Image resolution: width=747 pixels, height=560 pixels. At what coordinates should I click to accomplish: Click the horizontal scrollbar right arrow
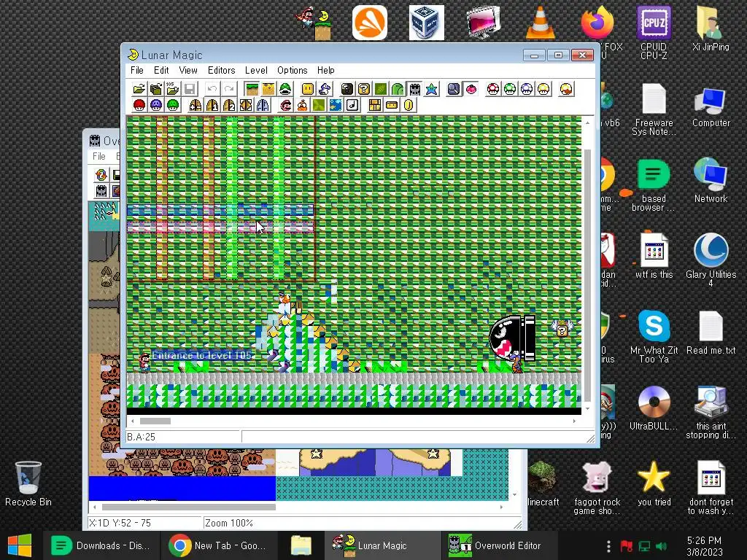(575, 421)
